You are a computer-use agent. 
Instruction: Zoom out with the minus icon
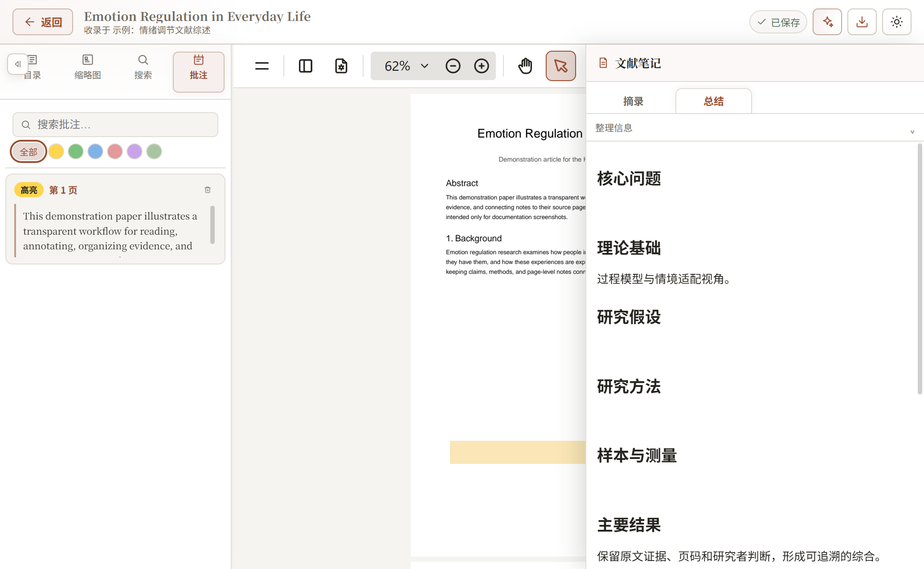tap(453, 66)
